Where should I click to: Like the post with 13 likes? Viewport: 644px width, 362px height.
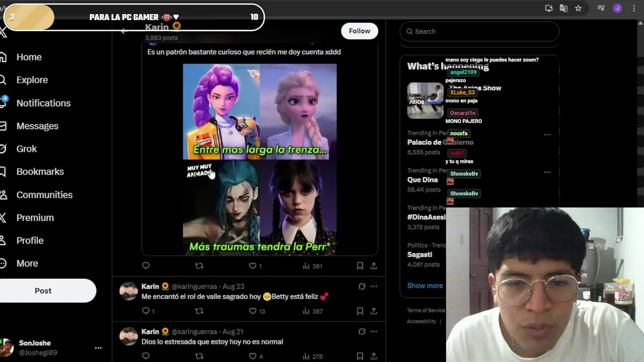coord(257,311)
